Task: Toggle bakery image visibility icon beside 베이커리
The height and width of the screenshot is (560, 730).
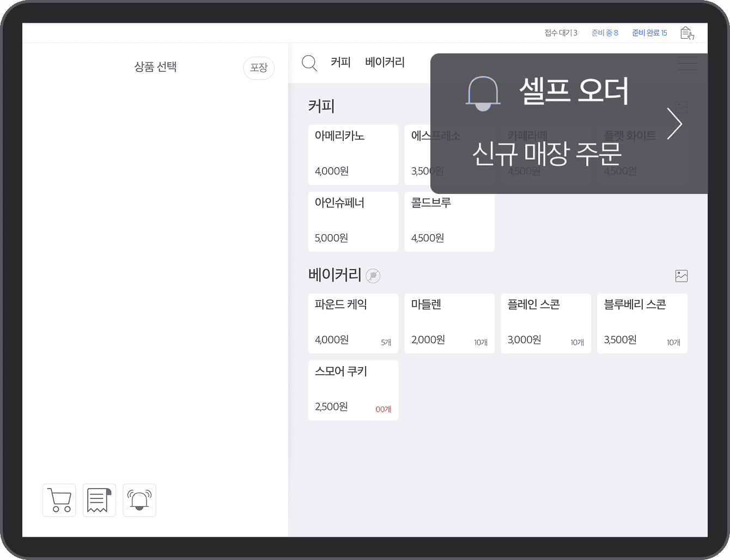Action: point(373,276)
